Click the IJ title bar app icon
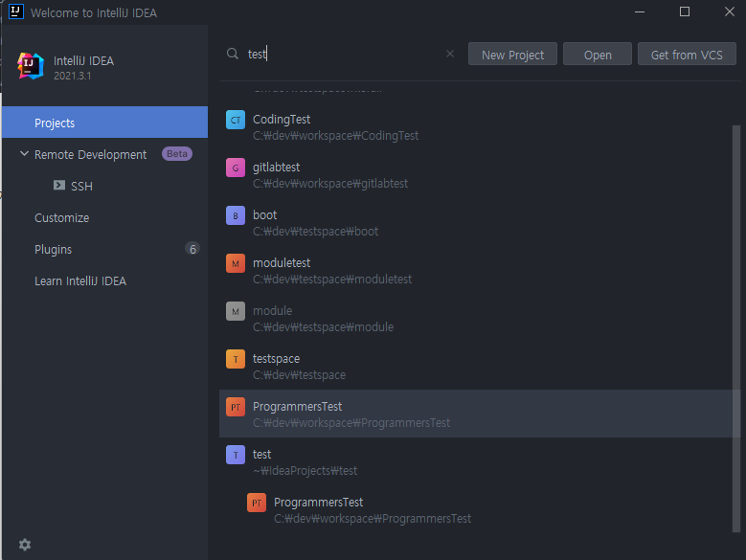This screenshot has height=560, width=746. coord(16,11)
